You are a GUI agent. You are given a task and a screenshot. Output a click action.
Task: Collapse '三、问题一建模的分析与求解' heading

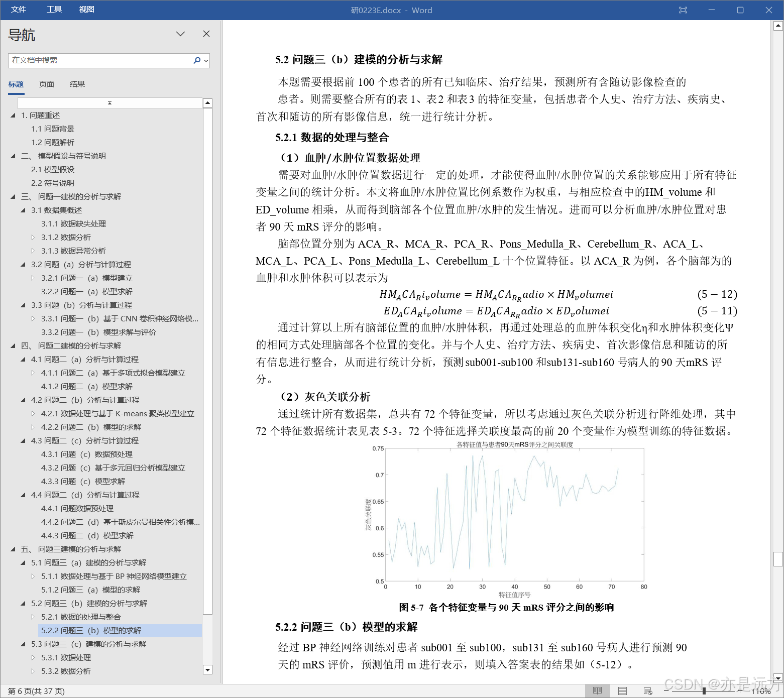click(13, 197)
